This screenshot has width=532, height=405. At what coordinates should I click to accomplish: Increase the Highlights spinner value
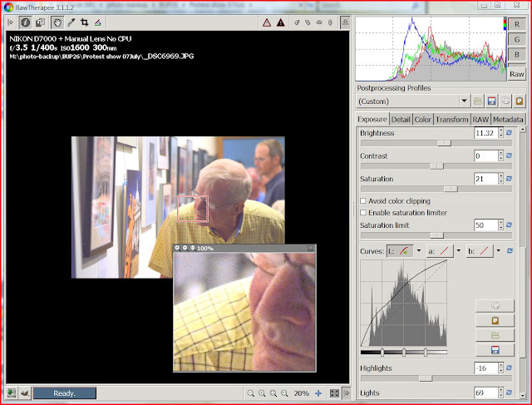501,365
